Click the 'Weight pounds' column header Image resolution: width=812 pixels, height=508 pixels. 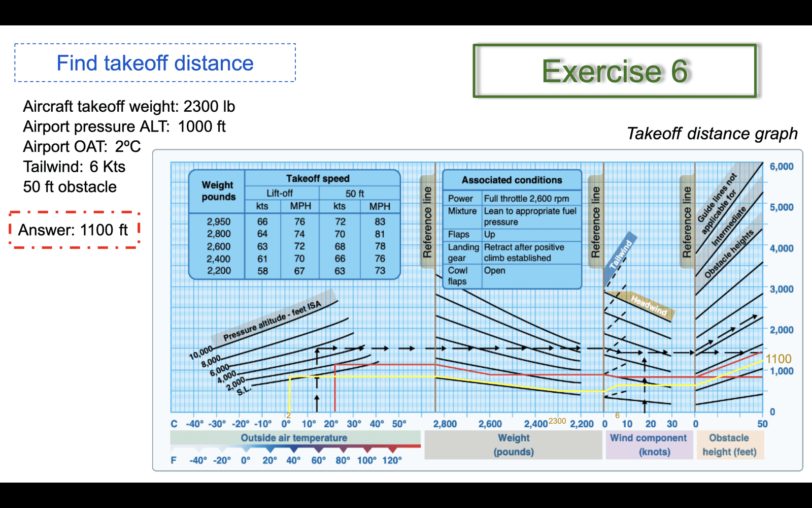[x=218, y=191]
